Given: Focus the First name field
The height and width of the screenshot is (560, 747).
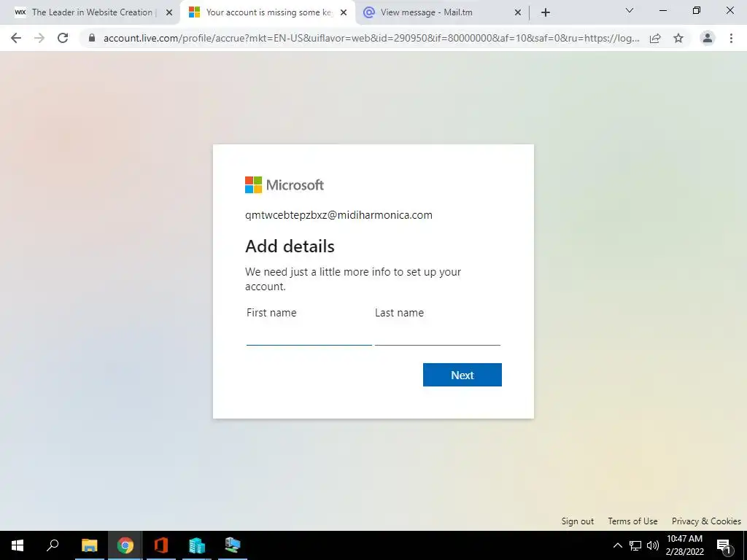Looking at the screenshot, I should [309, 335].
